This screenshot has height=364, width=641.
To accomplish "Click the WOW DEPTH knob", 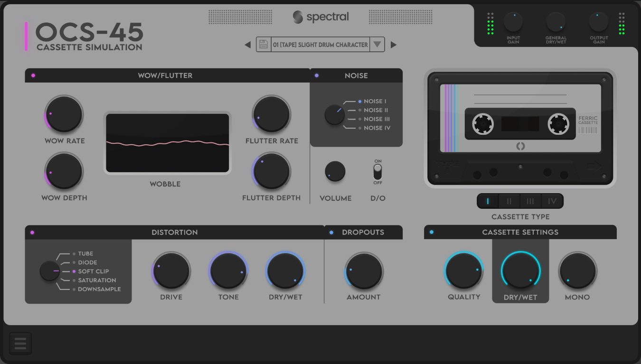I will 64,171.
